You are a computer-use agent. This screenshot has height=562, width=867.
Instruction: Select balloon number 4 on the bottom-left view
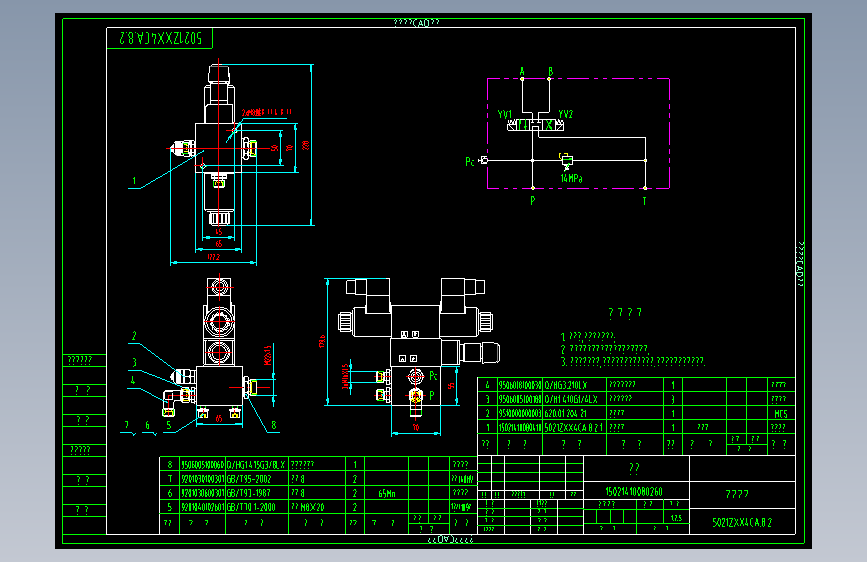(x=133, y=380)
